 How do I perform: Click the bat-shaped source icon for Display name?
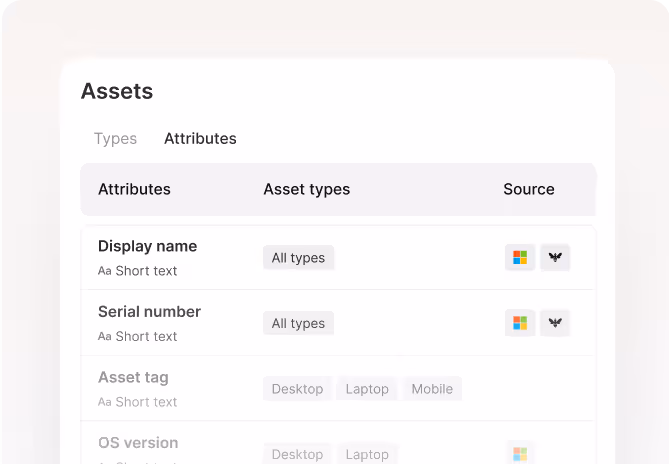click(555, 257)
